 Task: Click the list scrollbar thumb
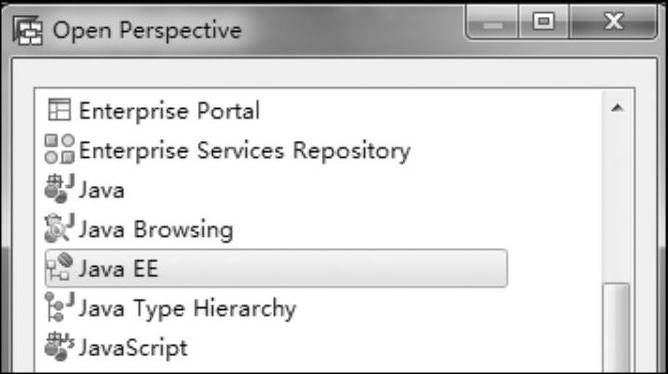click(x=617, y=328)
